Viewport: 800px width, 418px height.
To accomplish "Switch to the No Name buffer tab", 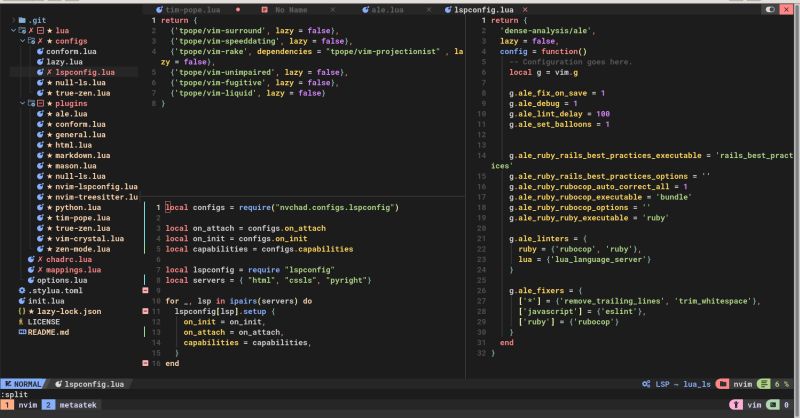I will (x=291, y=10).
